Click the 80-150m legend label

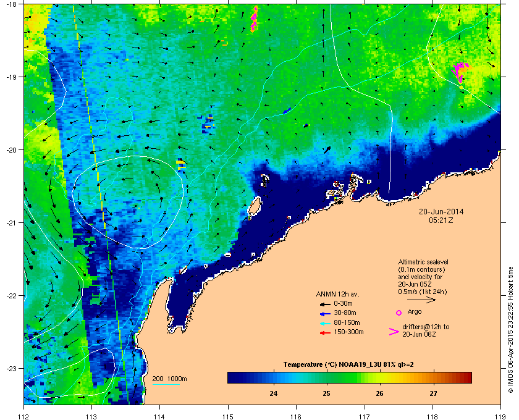(347, 322)
